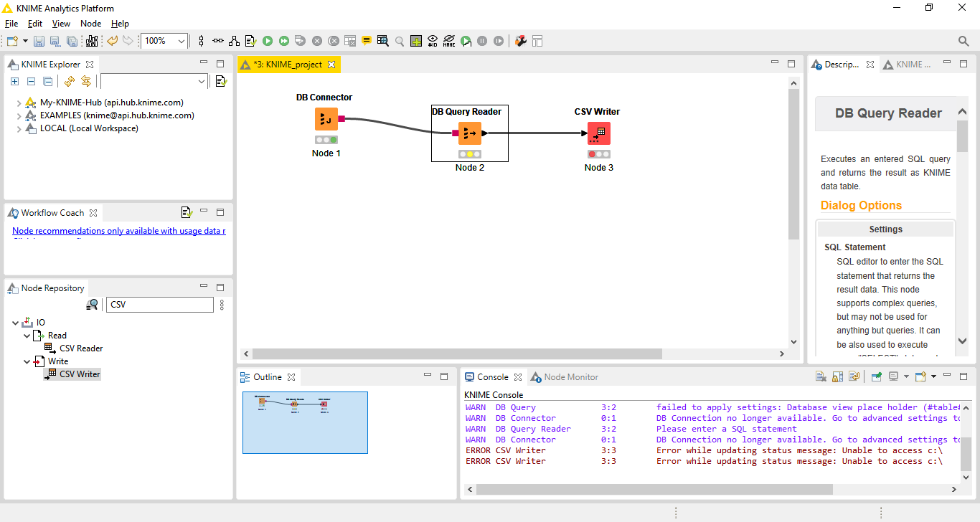The height and width of the screenshot is (522, 980).
Task: Open the Node menu
Action: 90,24
